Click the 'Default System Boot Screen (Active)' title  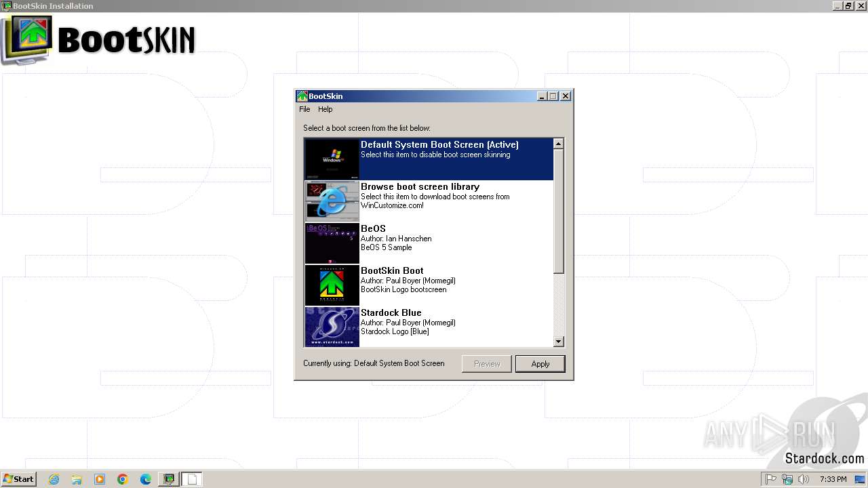439,144
